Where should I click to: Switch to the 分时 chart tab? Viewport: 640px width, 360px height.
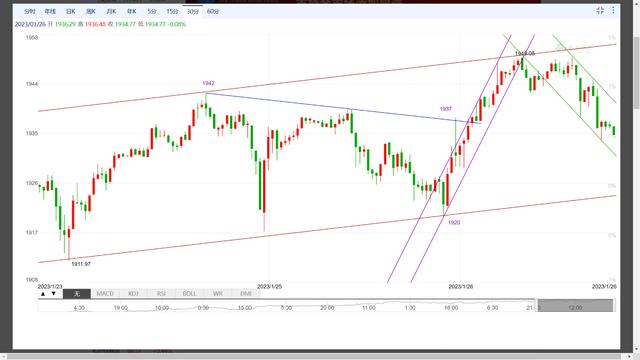(30, 11)
